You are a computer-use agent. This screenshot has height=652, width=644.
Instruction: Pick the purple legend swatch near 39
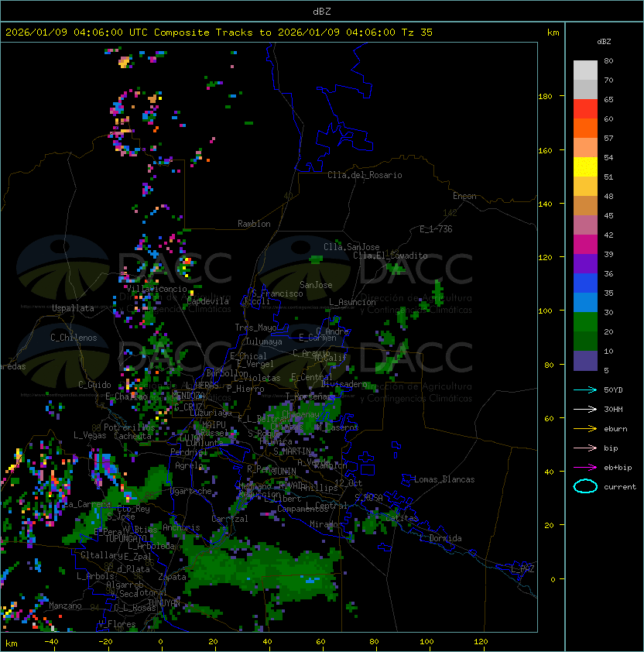[x=585, y=264]
